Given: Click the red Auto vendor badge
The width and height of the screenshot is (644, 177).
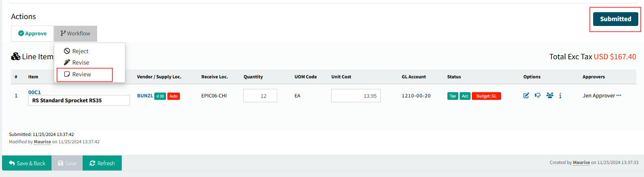Looking at the screenshot, I should click(173, 96).
